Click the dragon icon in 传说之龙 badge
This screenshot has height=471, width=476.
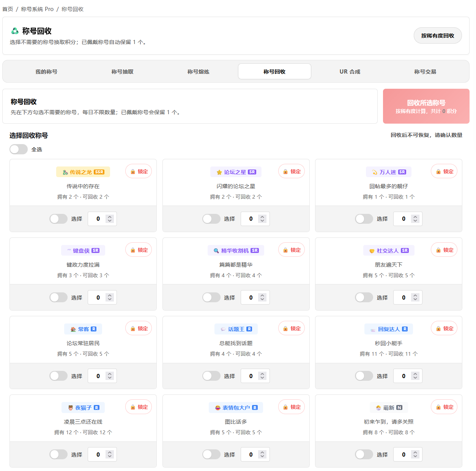pos(65,172)
